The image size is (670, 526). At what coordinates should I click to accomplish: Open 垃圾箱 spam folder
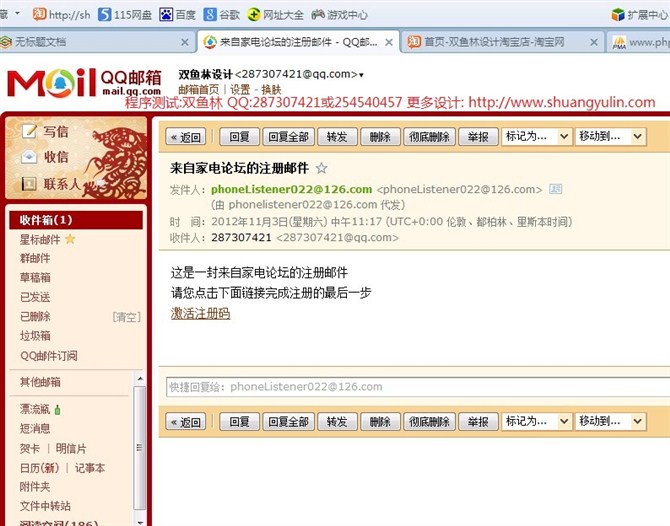(35, 336)
